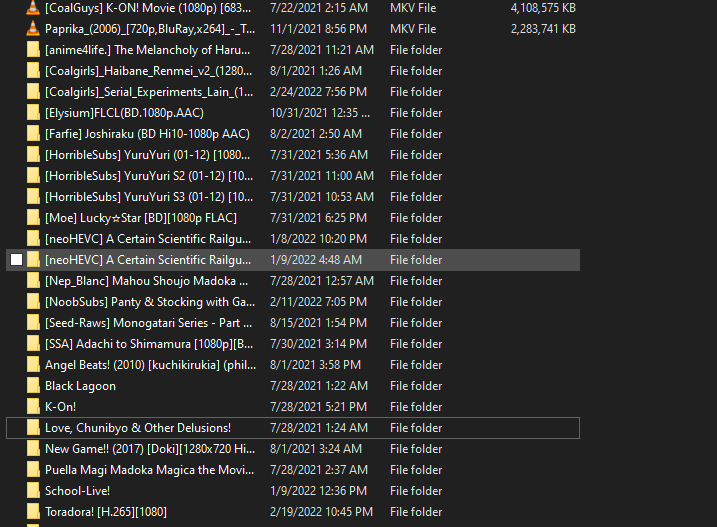Click folder icon for [Elysium]FLCL(BD.1080p.AAC)

coord(33,113)
